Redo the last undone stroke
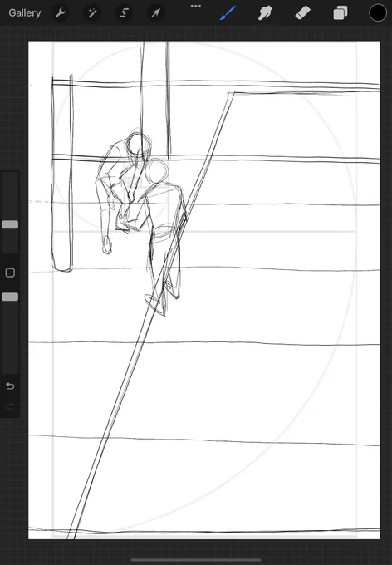Viewport: 392px width, 565px height. 10,406
